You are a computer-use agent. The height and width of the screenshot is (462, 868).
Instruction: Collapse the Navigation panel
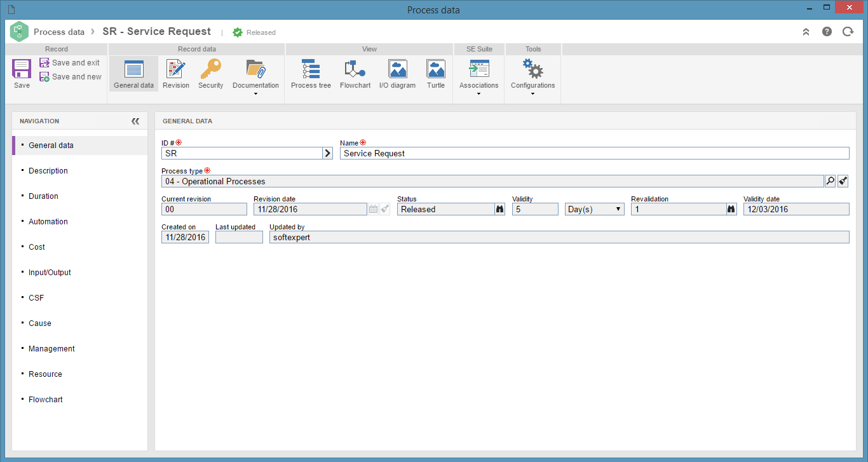[x=135, y=121]
